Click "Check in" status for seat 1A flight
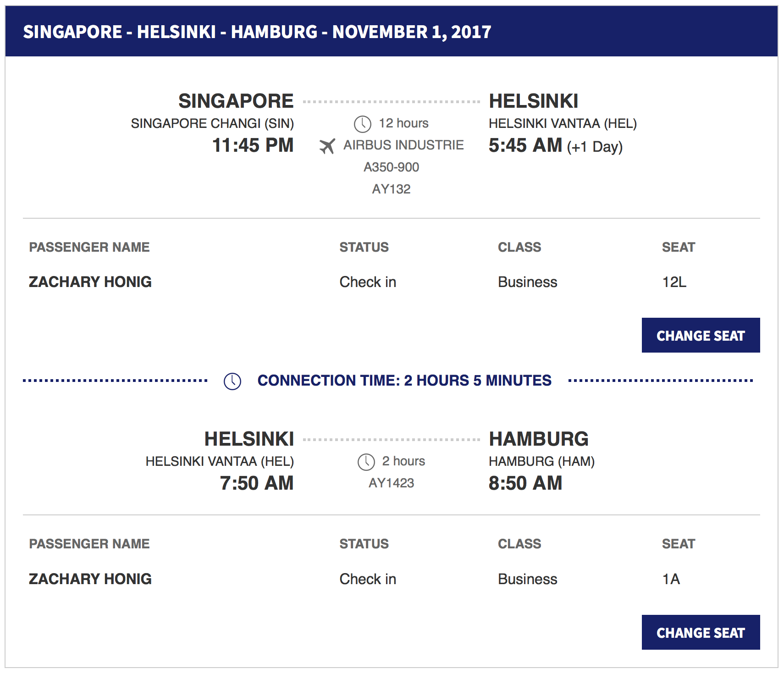The width and height of the screenshot is (784, 674). [x=368, y=579]
